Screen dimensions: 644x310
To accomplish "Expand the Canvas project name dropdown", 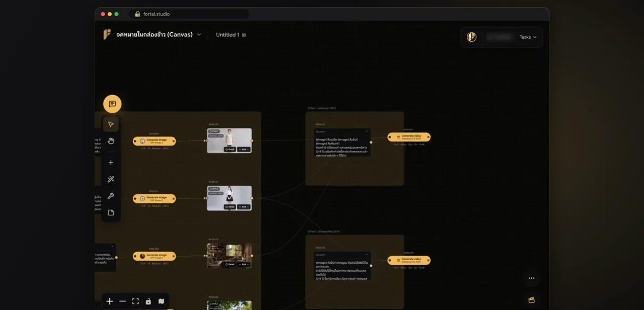I will point(199,35).
